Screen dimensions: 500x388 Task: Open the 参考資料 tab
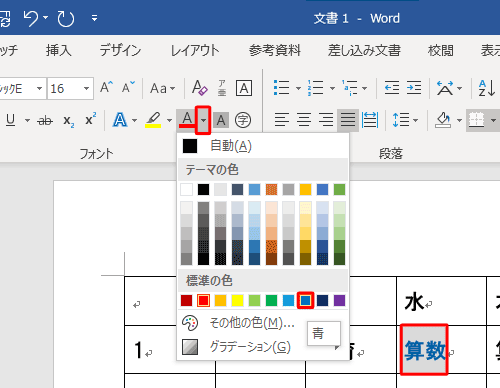pos(275,50)
